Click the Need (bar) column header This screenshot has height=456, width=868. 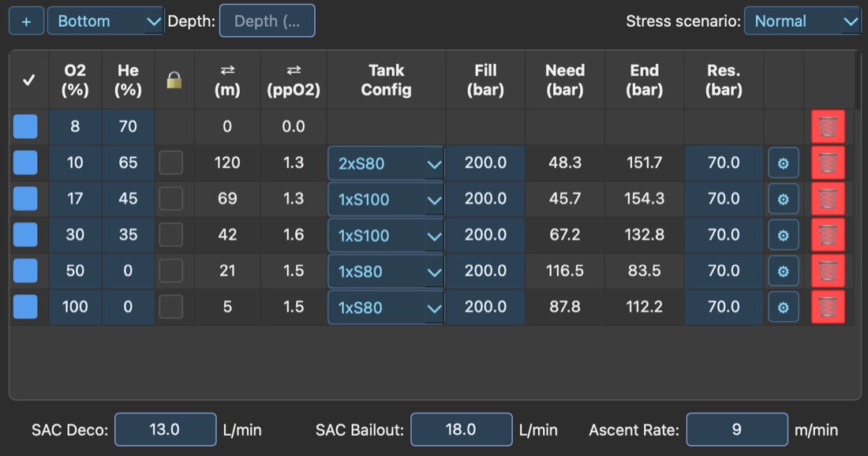pyautogui.click(x=565, y=80)
